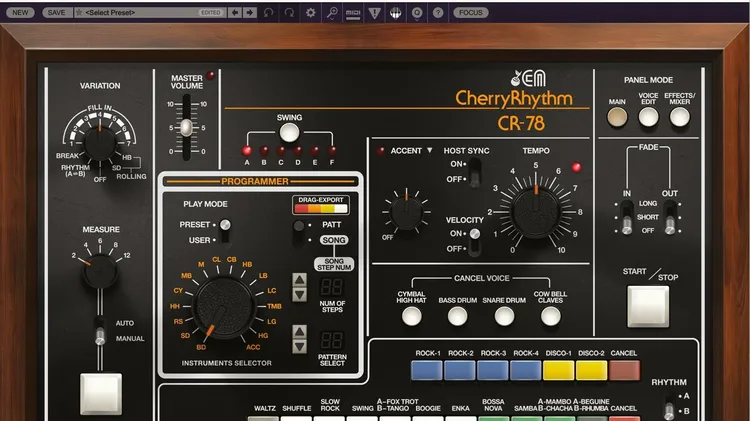Decrease Pattern Select with down arrow
This screenshot has height=421, width=750.
(299, 346)
